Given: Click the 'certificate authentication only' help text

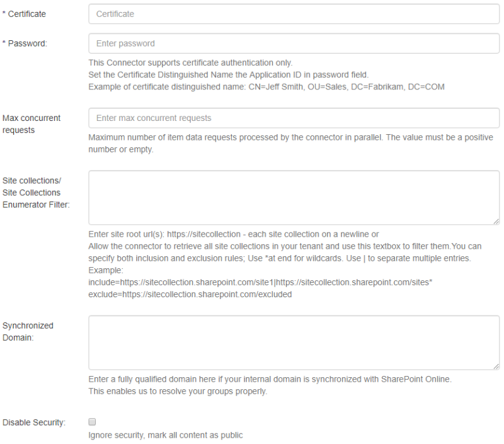Looking at the screenshot, I should (x=190, y=62).
